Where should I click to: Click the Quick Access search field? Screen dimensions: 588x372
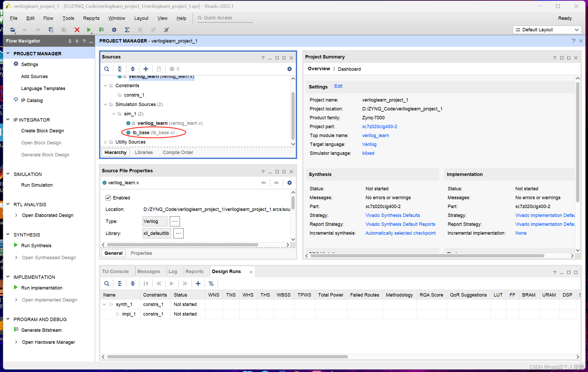(x=225, y=18)
